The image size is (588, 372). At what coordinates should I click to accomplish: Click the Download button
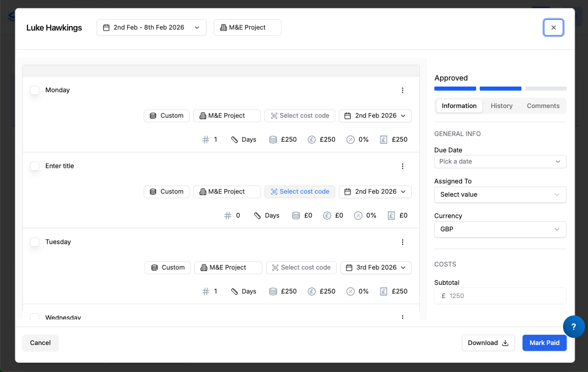point(488,343)
